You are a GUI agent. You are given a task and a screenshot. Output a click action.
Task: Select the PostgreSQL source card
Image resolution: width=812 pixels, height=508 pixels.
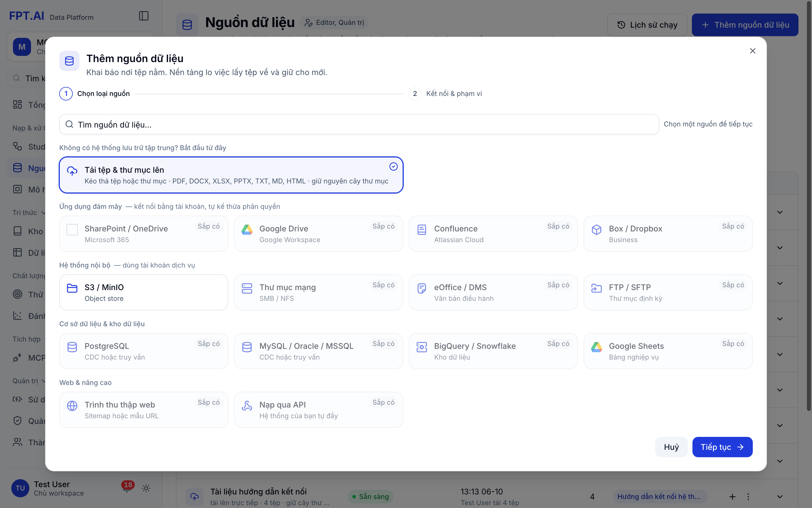[144, 351]
